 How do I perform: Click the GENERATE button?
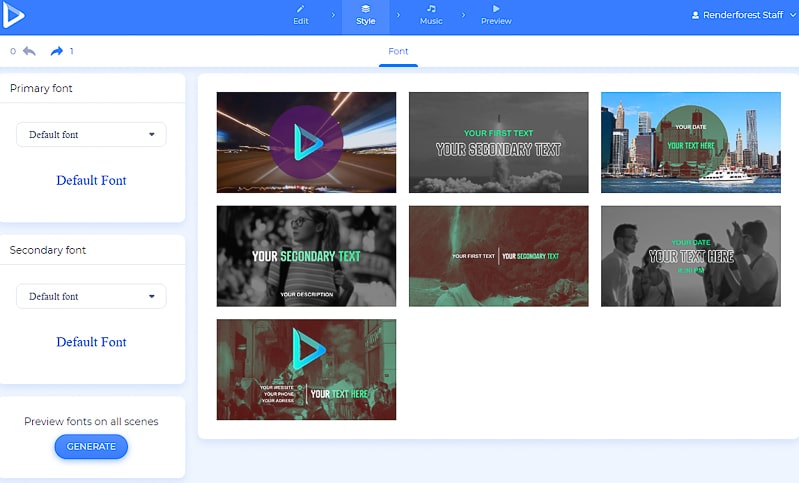[x=91, y=446]
